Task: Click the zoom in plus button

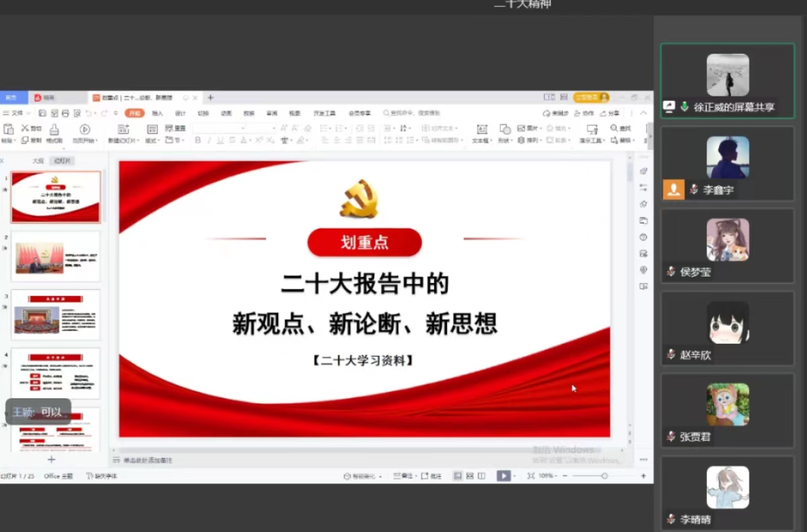Action: (643, 476)
